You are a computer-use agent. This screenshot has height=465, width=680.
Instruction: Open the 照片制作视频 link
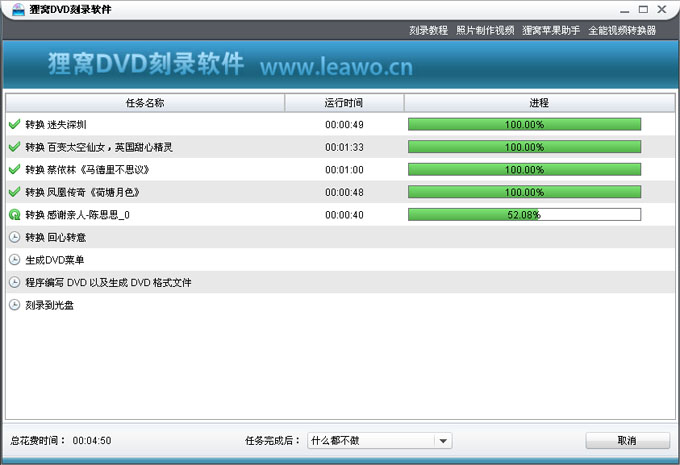pyautogui.click(x=485, y=30)
